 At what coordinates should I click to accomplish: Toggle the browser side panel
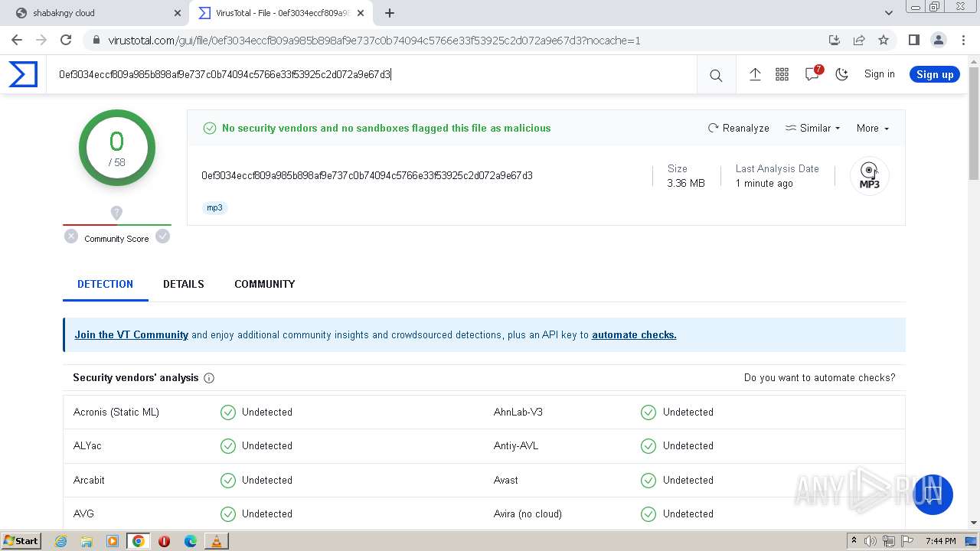tap(913, 40)
